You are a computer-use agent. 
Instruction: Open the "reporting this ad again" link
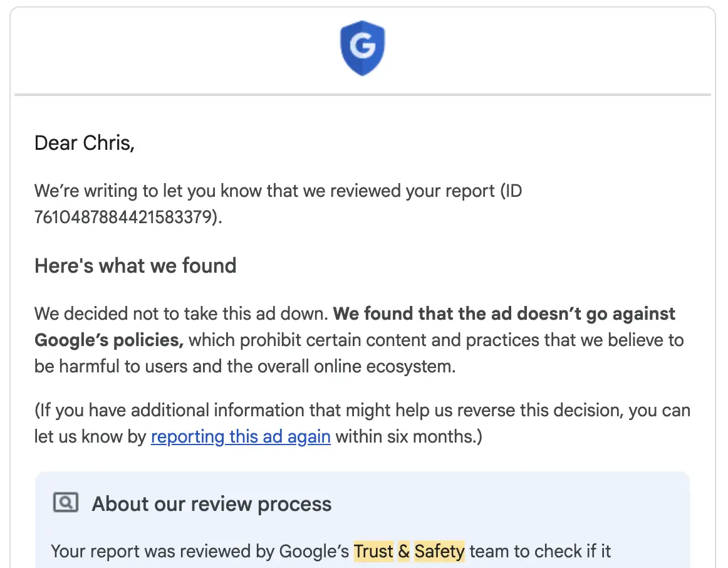[x=241, y=436]
